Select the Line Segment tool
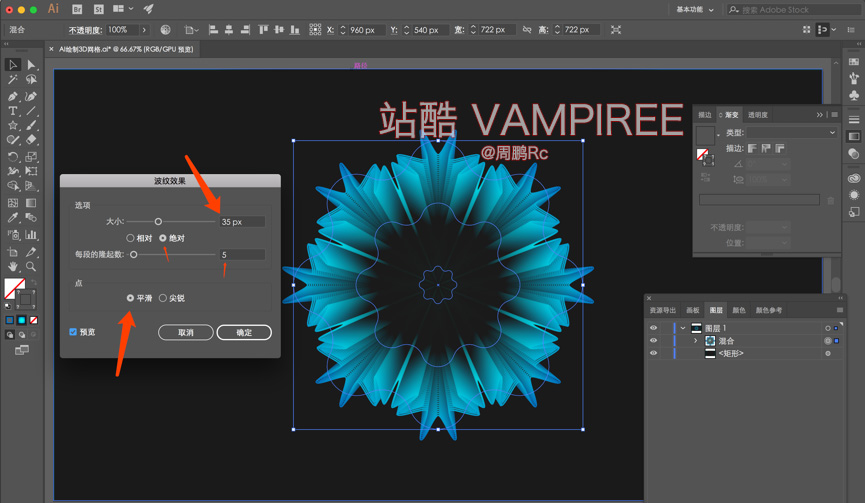 click(x=31, y=111)
